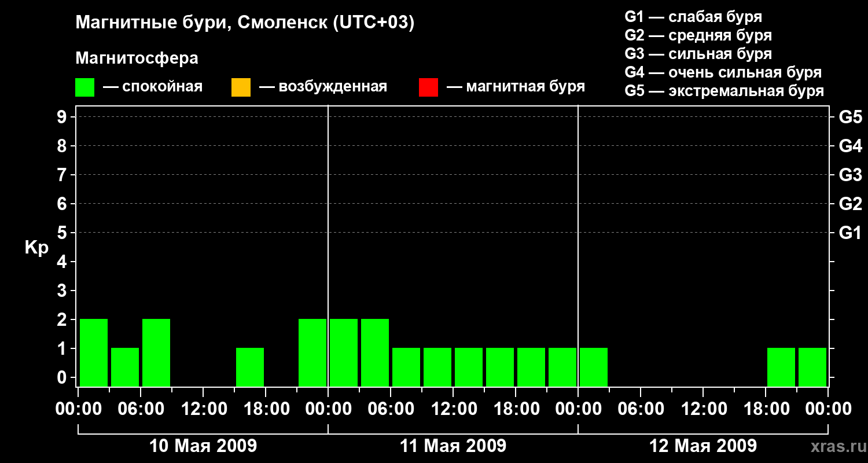868x463 pixels.
Task: Click the 11 May 21:00–00:00 bar
Action: [562, 367]
